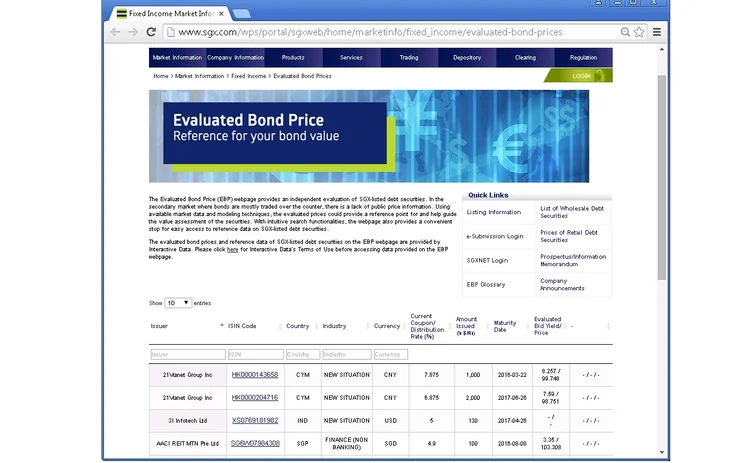This screenshot has width=750, height=463.
Task: Open the Chrome menu hamburger icon
Action: click(x=657, y=32)
